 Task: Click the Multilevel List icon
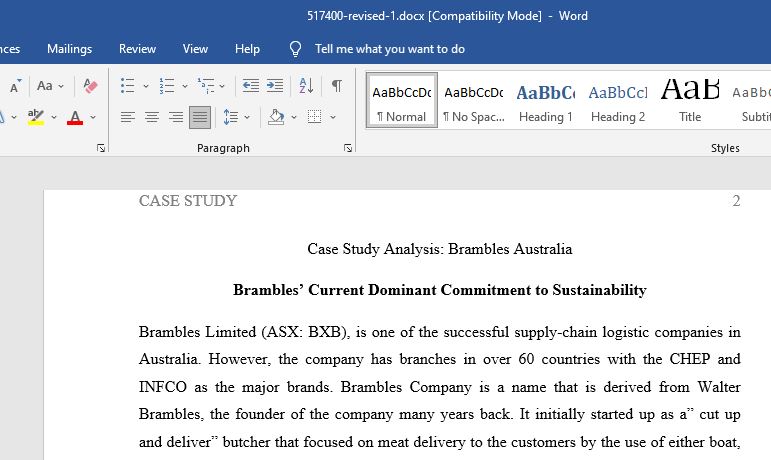pyautogui.click(x=206, y=86)
